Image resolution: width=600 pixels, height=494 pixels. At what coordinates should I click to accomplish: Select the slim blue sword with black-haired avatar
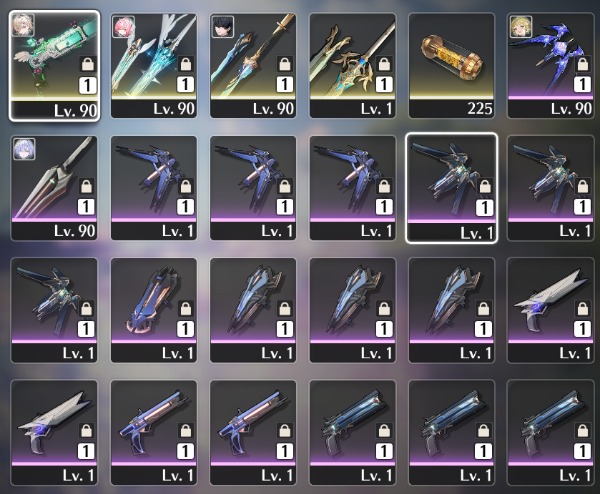click(x=253, y=65)
